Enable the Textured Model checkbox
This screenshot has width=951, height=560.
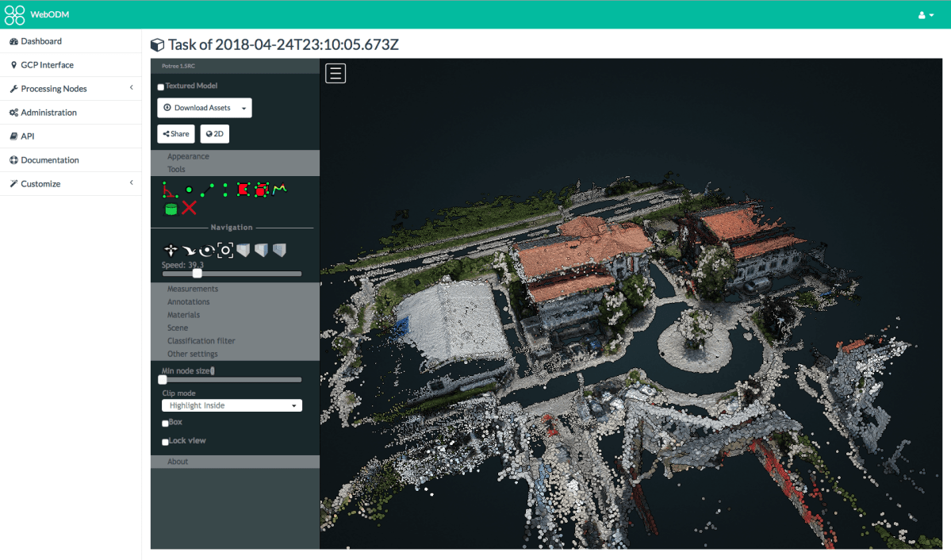tap(160, 86)
